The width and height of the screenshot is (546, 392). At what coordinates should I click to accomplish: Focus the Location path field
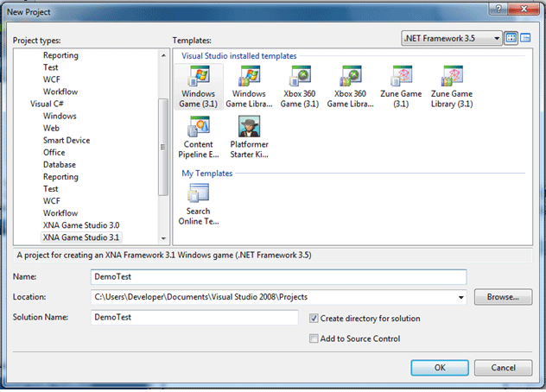(x=278, y=297)
